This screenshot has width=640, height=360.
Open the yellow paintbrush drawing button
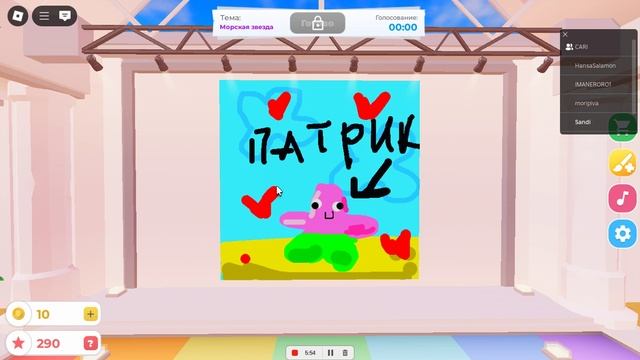(622, 163)
